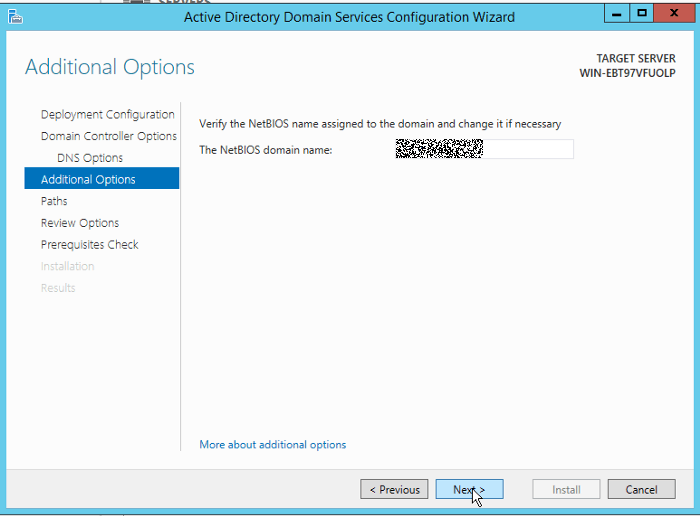Close the wizard window
Image resolution: width=700 pixels, height=516 pixels.
click(674, 13)
